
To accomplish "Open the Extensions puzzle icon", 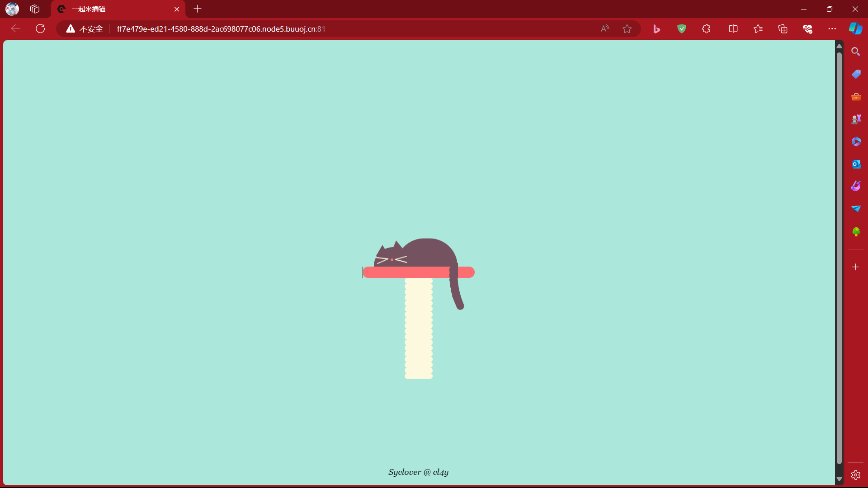I will [706, 29].
